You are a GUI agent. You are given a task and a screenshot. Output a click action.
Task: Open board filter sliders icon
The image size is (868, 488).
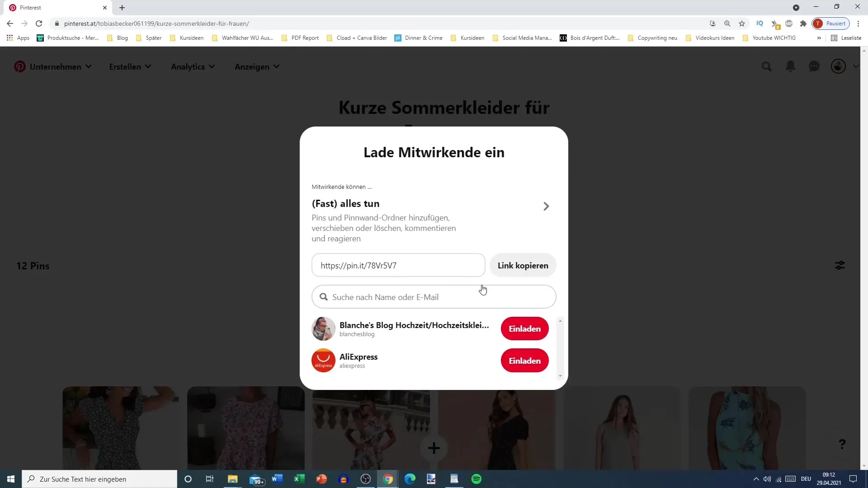click(x=840, y=265)
